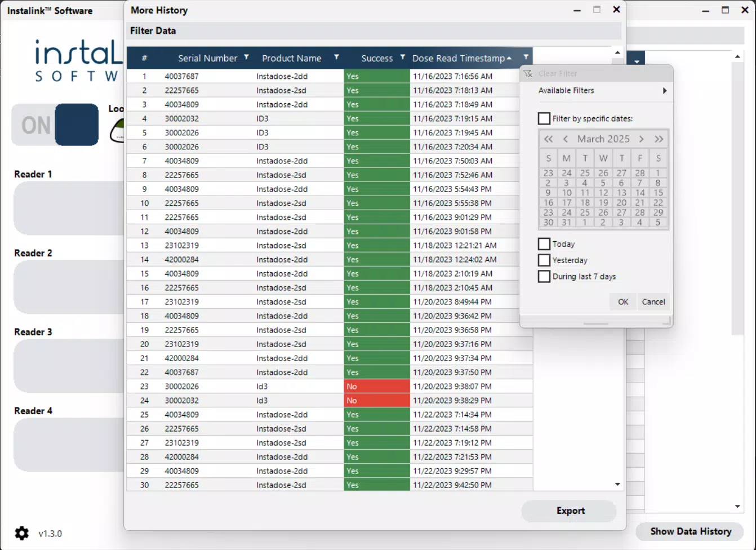Click Instadose-2sd in row 2
Screen dimensions: 756x550
point(281,90)
